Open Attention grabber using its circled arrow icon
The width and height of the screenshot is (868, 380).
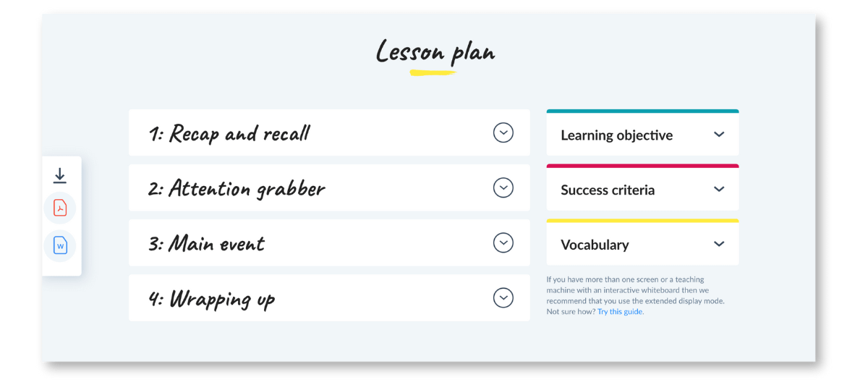click(503, 187)
